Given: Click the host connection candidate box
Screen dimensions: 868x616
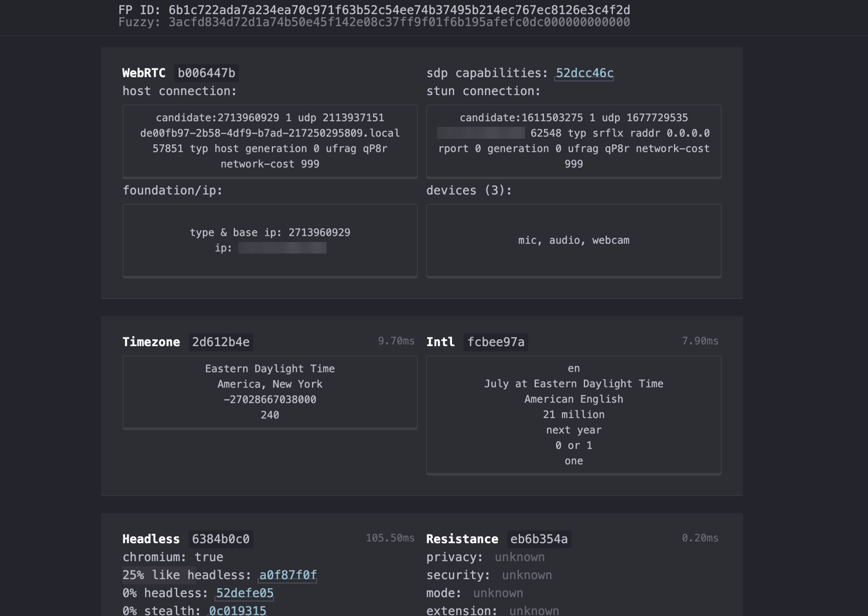Looking at the screenshot, I should [270, 141].
